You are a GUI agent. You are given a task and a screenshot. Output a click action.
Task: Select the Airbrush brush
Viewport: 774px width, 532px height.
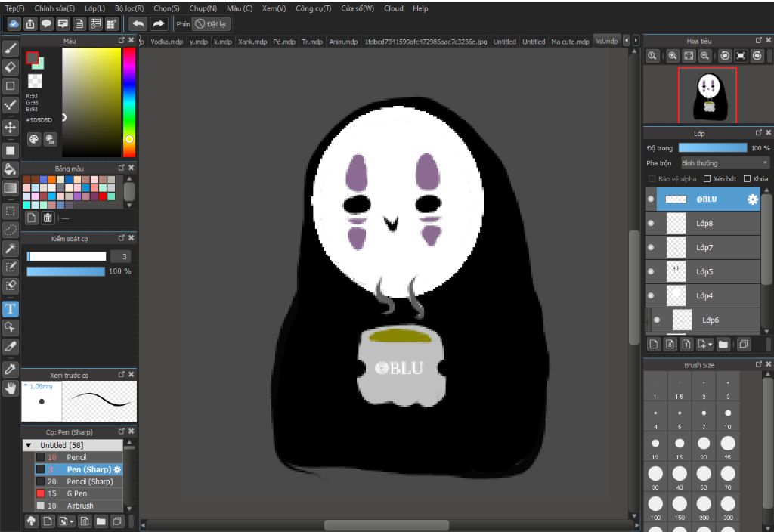tap(79, 506)
